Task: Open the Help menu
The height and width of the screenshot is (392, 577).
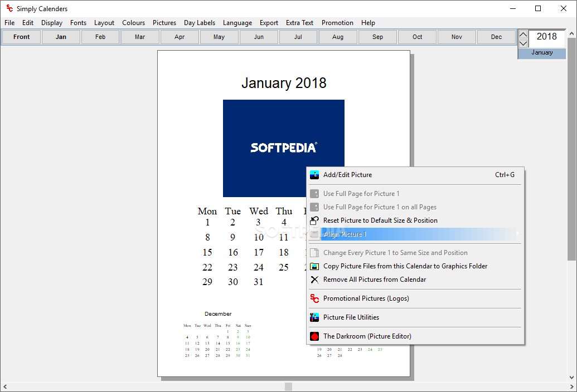Action: pos(368,23)
